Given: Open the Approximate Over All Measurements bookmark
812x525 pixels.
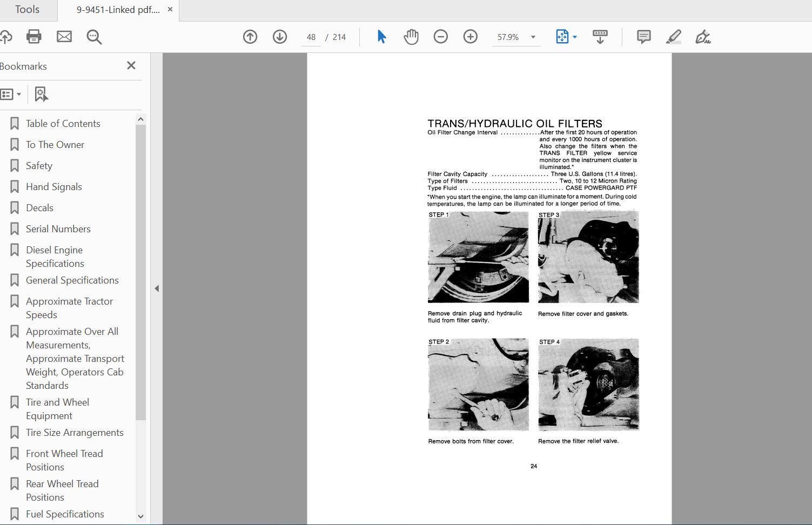Looking at the screenshot, I should point(75,359).
